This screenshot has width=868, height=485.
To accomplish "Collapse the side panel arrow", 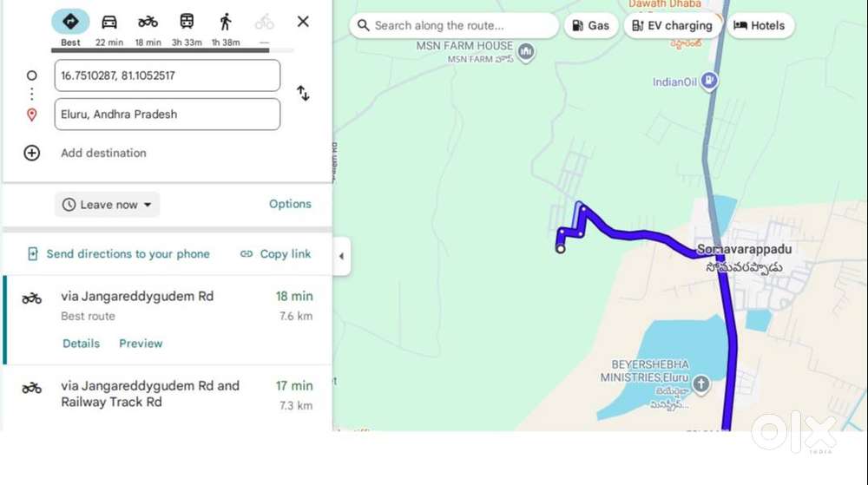I will (341, 256).
